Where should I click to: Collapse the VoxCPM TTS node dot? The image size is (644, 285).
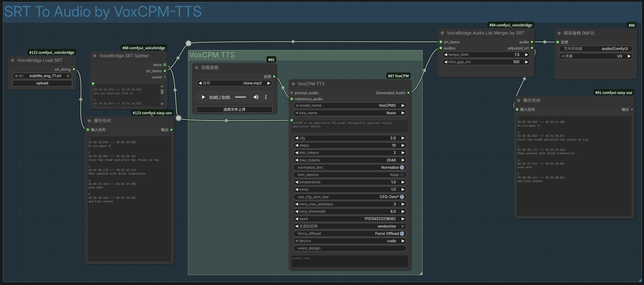tap(293, 84)
